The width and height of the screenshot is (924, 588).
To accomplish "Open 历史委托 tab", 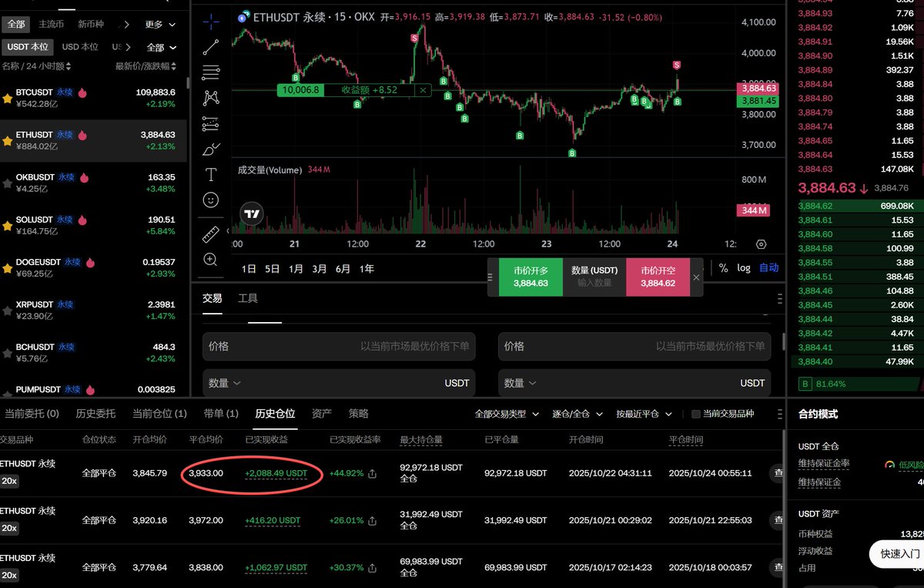I will [x=95, y=414].
